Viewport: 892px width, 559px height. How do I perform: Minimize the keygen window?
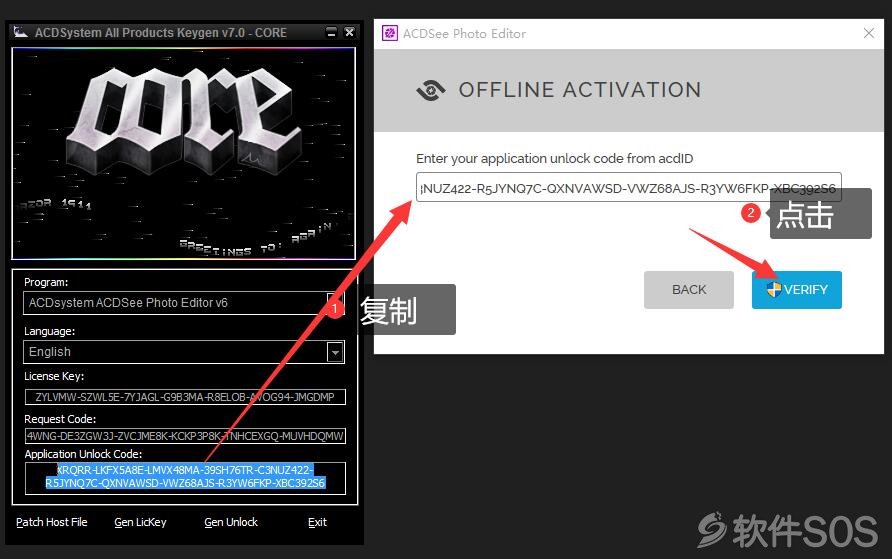click(x=331, y=32)
